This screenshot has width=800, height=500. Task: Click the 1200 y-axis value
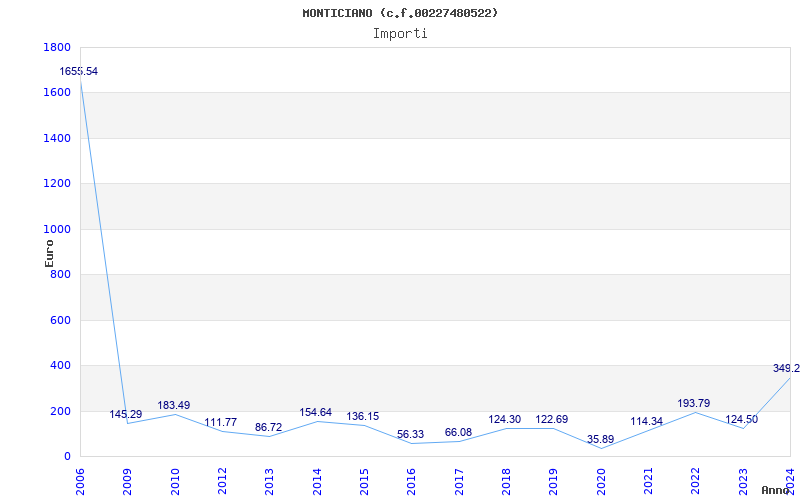click(x=57, y=184)
